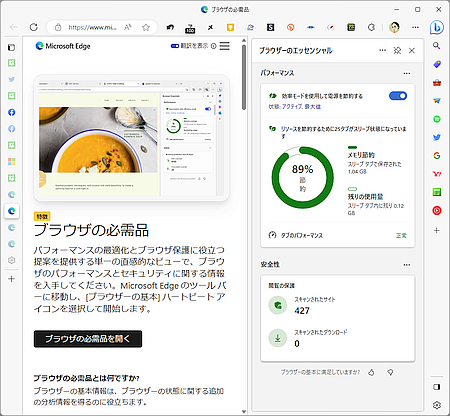Open the paper-plane Drop icon in sidebar

[437, 101]
